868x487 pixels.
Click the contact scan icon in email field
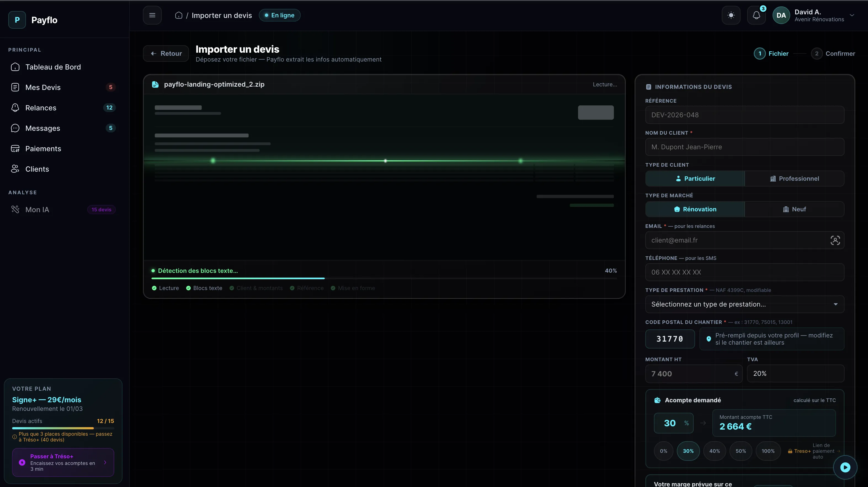tap(835, 240)
